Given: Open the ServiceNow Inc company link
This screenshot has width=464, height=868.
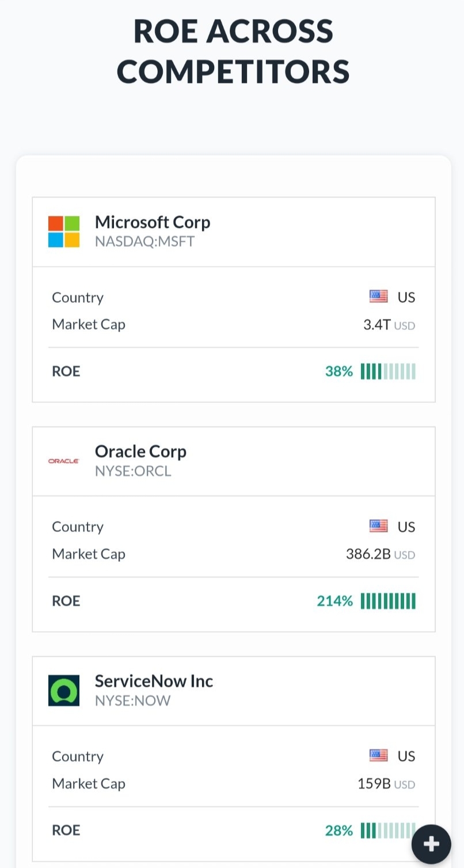Looking at the screenshot, I should click(154, 682).
